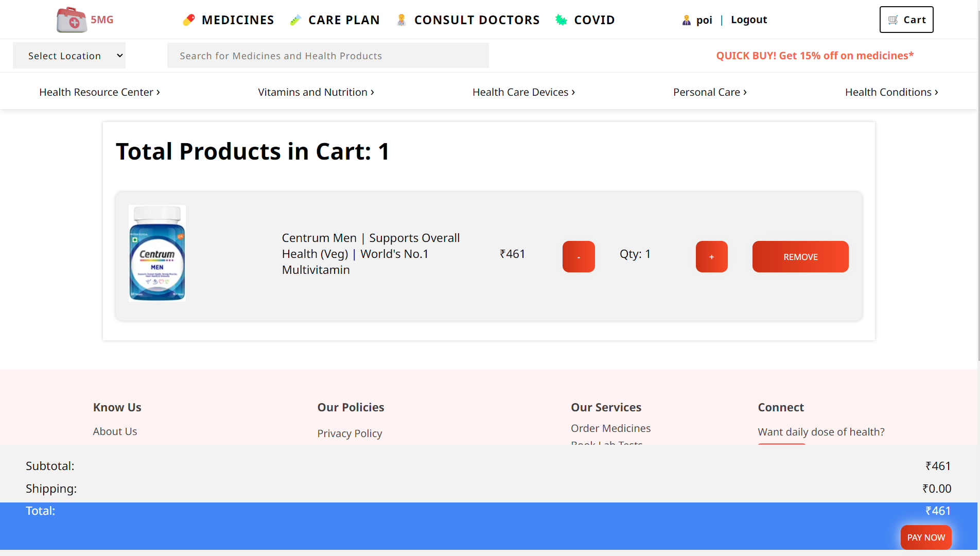This screenshot has height=556, width=980.
Task: Open the Health Conditions menu
Action: [x=891, y=92]
